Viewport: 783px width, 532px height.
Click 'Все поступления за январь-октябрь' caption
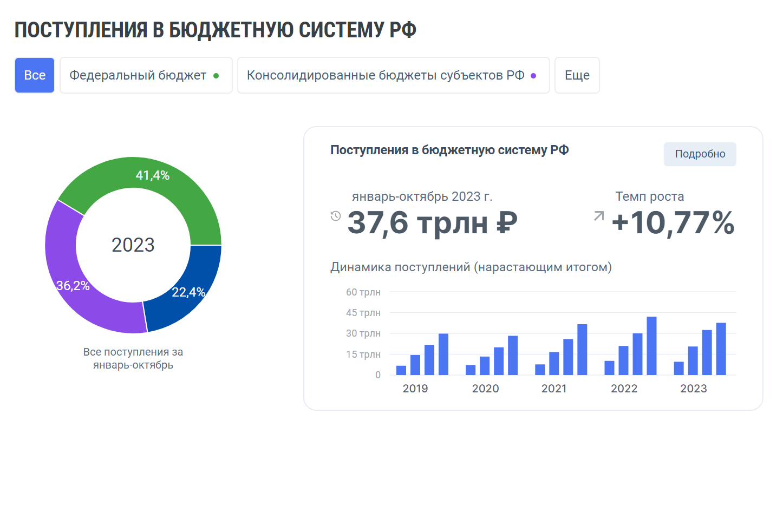[133, 358]
